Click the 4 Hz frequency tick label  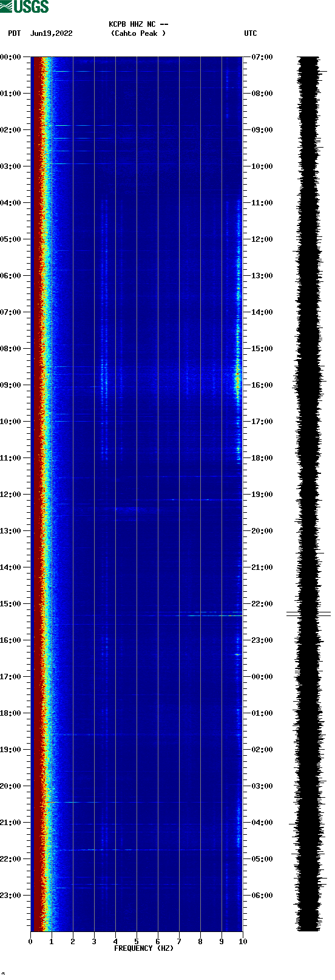[x=115, y=942]
